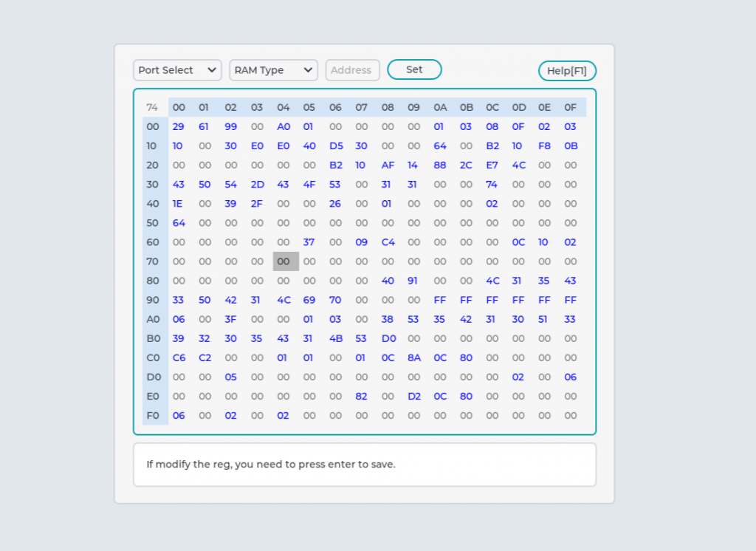Click the 2D cell in row 30
This screenshot has height=551, width=756.
(x=257, y=185)
